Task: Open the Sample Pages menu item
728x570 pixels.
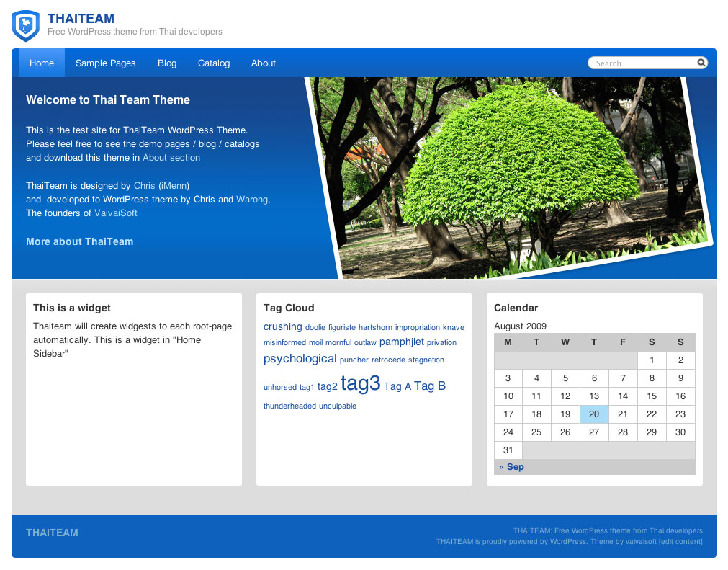Action: tap(106, 63)
